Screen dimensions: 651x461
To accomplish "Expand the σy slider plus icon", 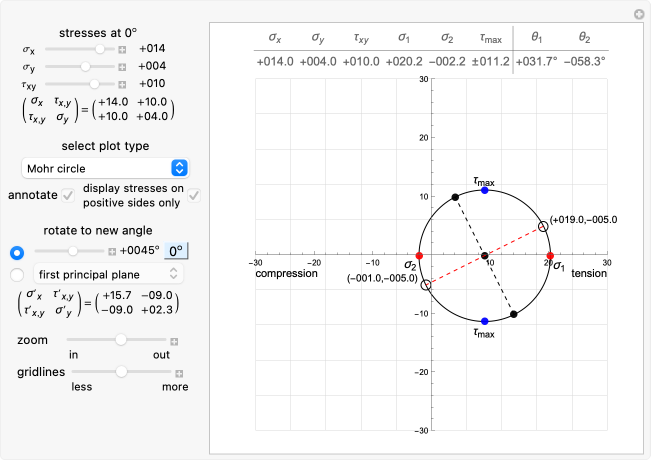I will click(123, 67).
